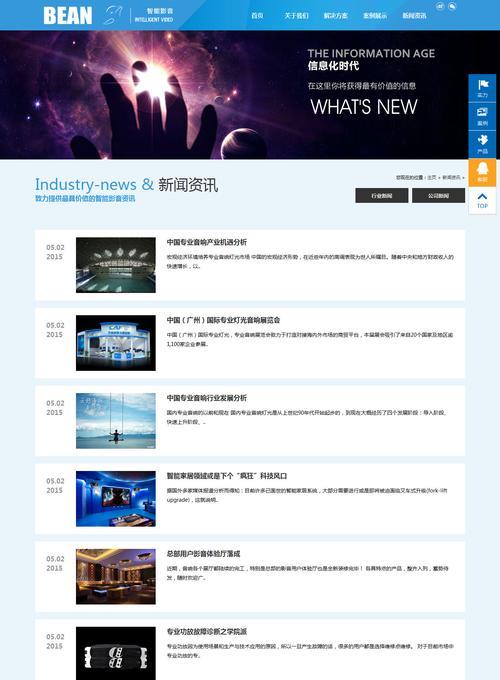
Task: Click the warm-lit experience hall thumbnail
Action: point(116,576)
